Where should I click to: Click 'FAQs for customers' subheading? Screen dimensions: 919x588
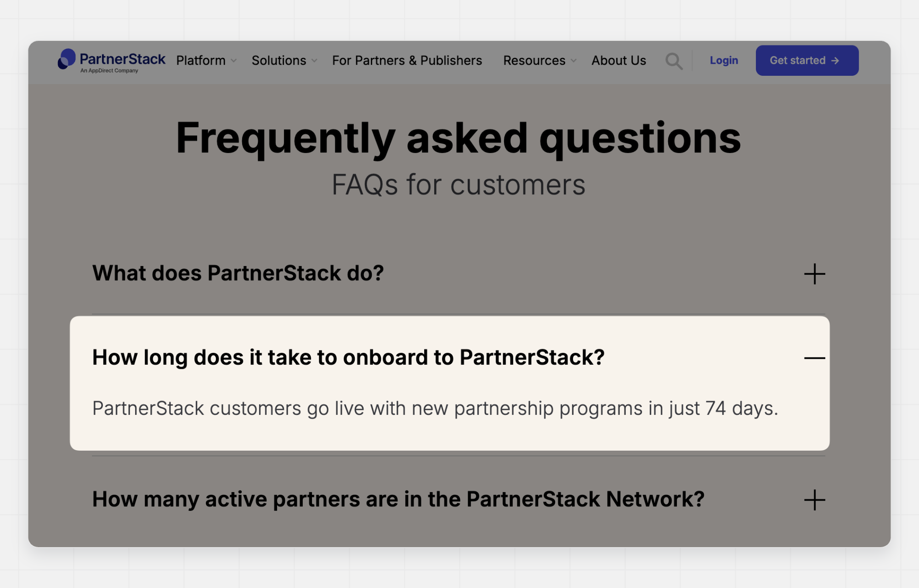click(459, 185)
